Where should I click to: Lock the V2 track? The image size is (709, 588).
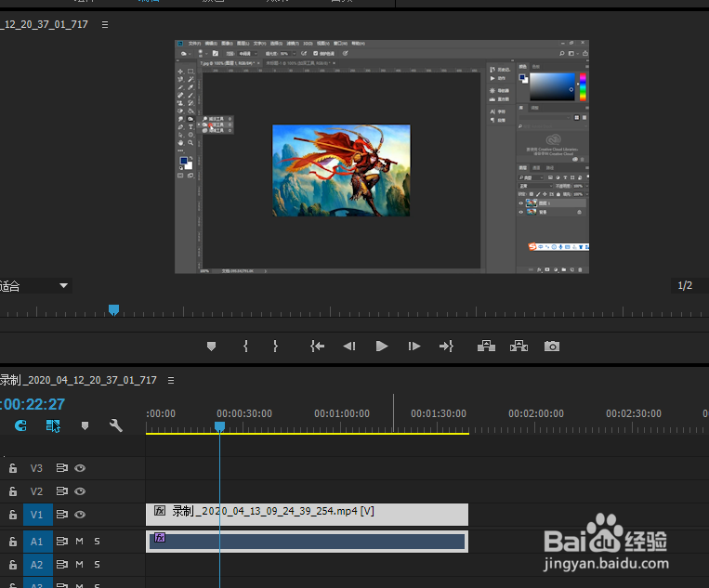pos(13,491)
